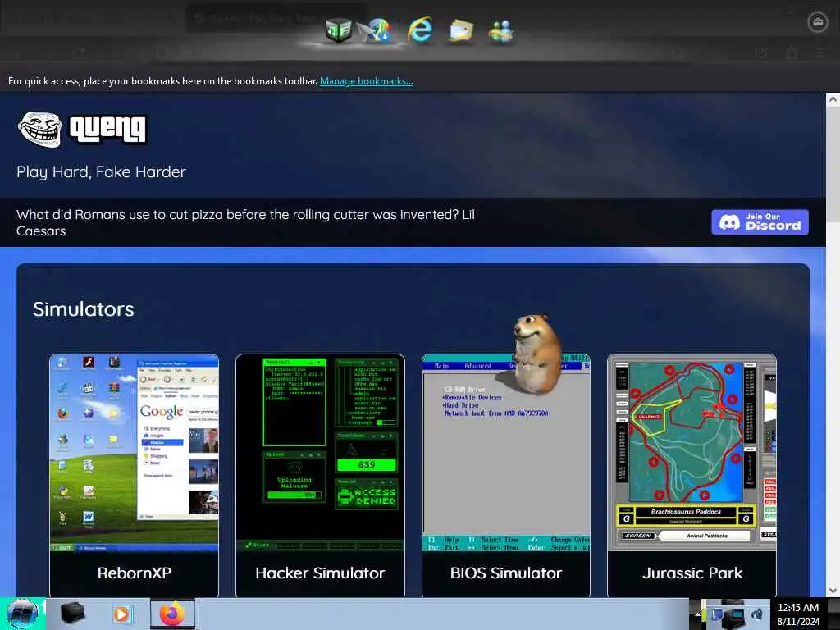This screenshot has width=840, height=630.
Task: Open the Hacker Simulator thumbnail
Action: [x=321, y=453]
